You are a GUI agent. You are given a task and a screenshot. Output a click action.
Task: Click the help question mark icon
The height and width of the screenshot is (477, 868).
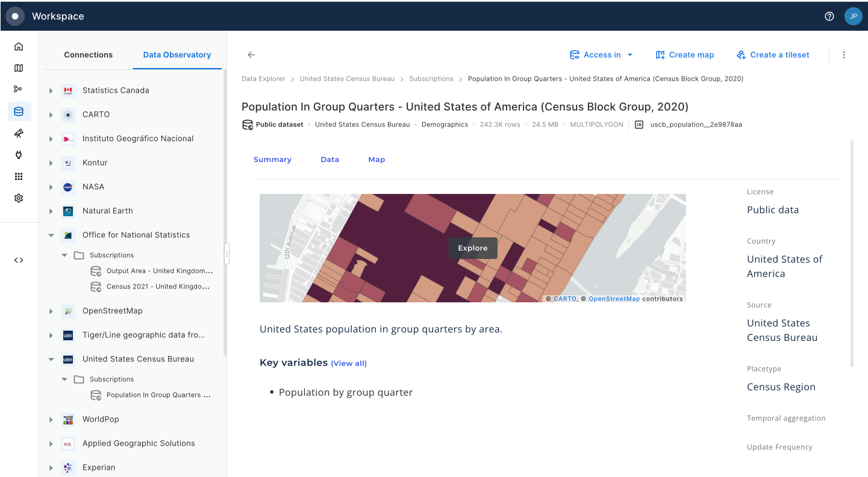(x=829, y=16)
